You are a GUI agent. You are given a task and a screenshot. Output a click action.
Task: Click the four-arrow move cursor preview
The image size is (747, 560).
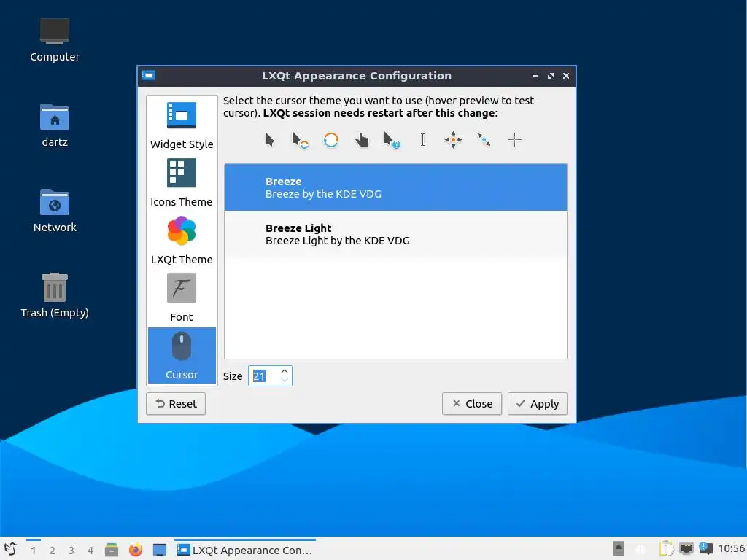pos(453,140)
